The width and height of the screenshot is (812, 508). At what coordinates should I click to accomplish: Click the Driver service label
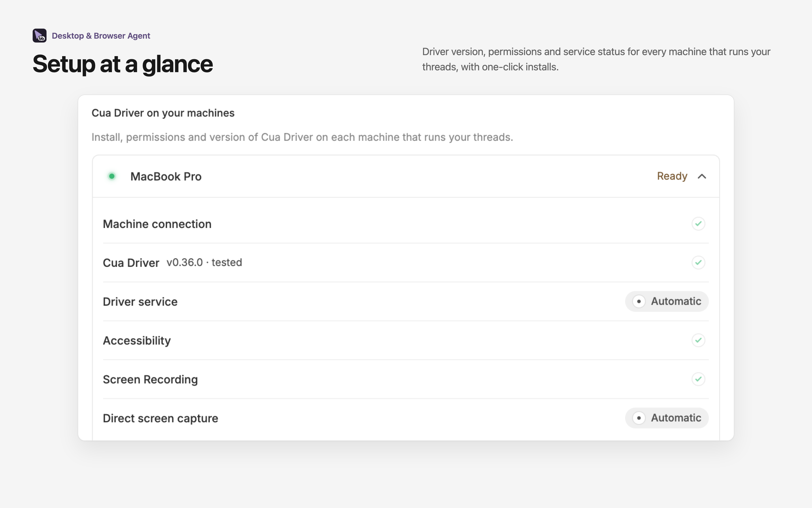(140, 302)
